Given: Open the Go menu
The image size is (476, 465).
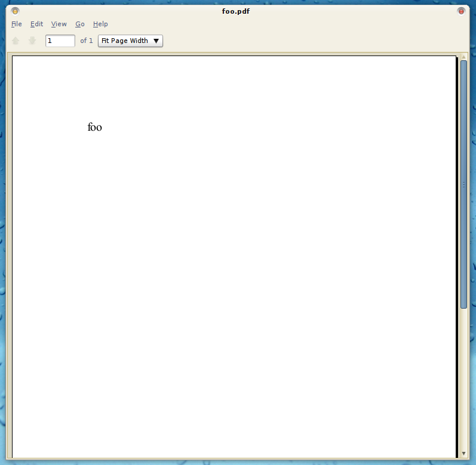Looking at the screenshot, I should point(80,24).
